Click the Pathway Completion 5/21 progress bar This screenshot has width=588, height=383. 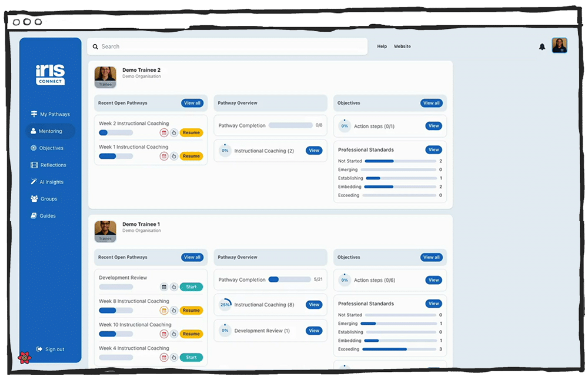289,279
